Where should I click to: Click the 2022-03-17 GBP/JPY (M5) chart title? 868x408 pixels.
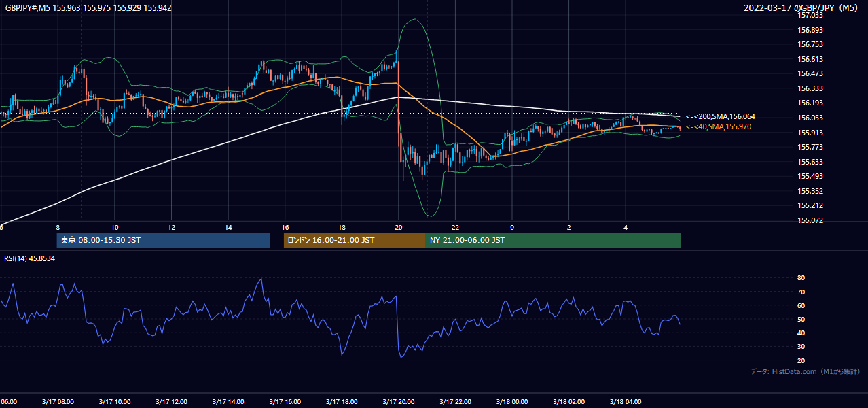[802, 8]
